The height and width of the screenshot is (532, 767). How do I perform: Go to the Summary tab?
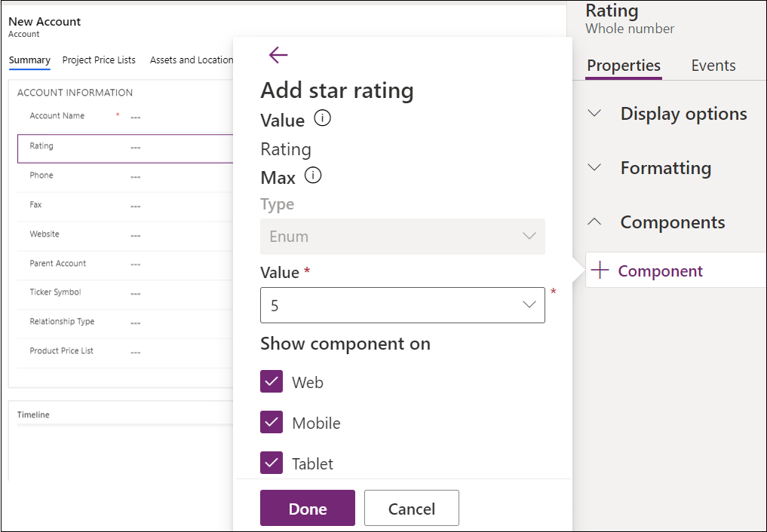coord(29,60)
